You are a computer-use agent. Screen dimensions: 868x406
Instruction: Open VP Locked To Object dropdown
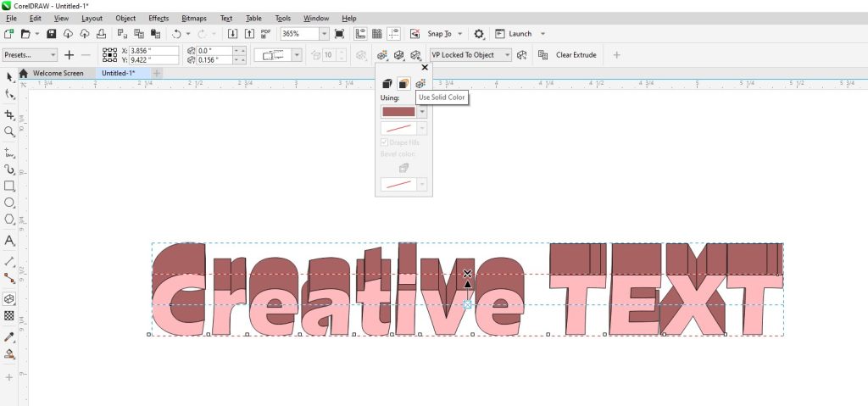[508, 55]
